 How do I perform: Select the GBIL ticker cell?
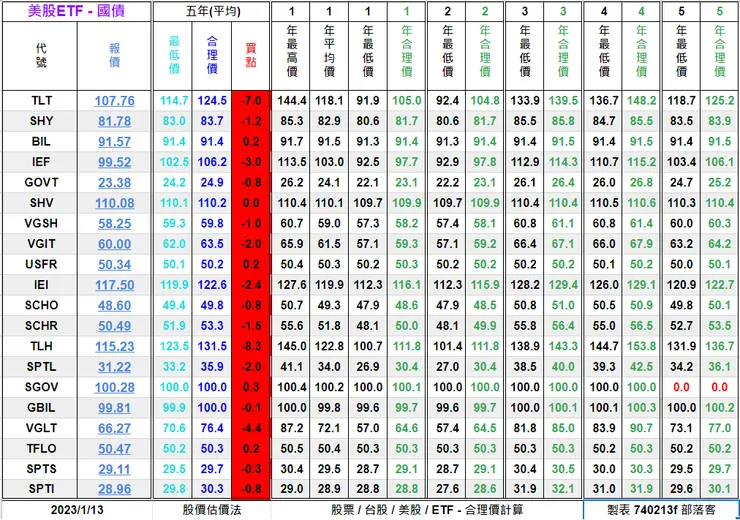[x=41, y=407]
